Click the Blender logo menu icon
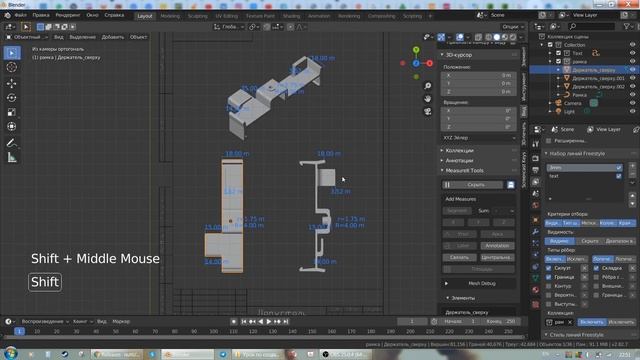 [7, 16]
